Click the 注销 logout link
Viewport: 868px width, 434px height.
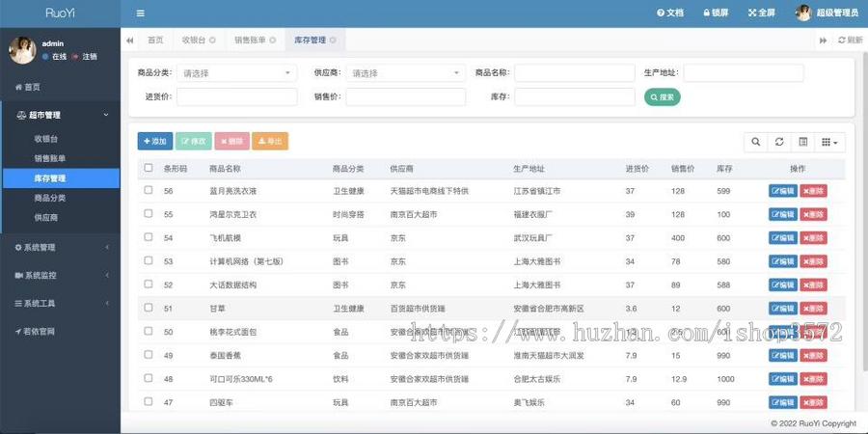tap(85, 57)
